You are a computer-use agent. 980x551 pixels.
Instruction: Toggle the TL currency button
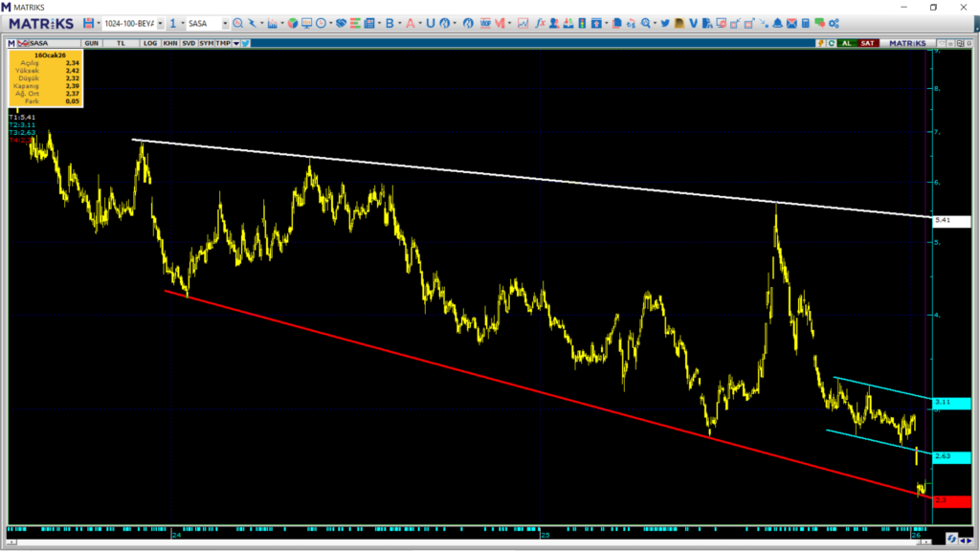click(x=121, y=43)
